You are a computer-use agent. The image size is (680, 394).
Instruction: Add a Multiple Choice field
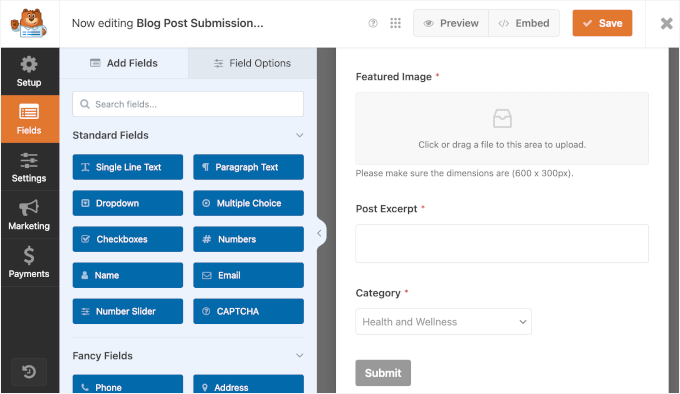pos(248,203)
